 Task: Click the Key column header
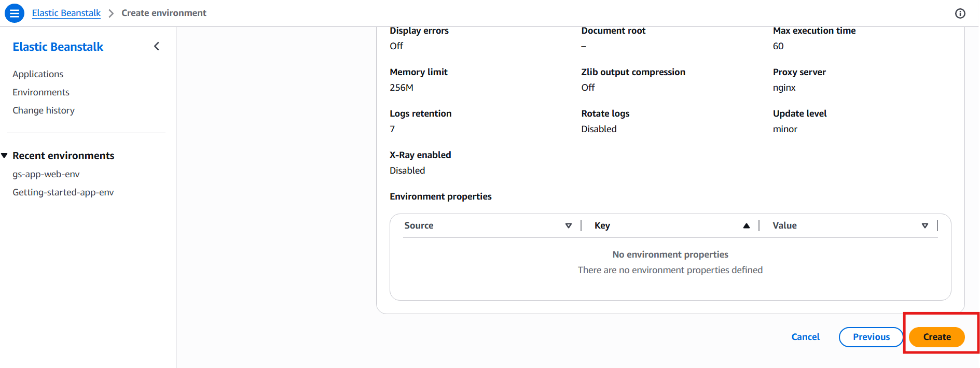[x=602, y=225]
